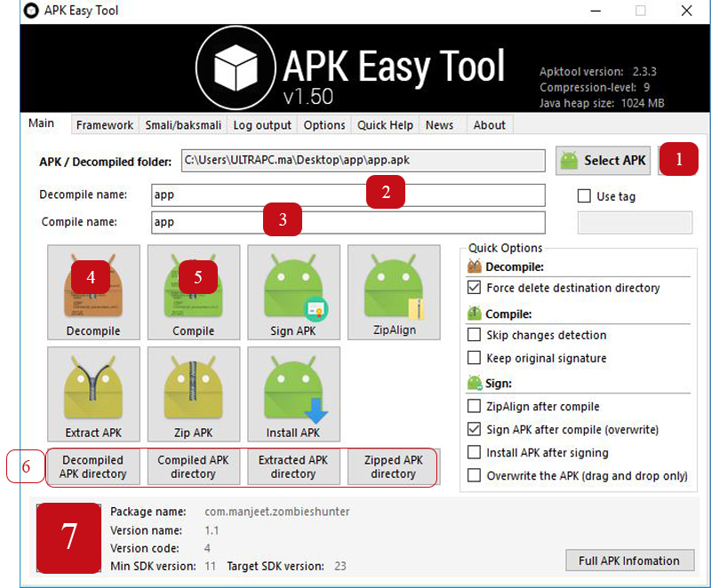711x588 pixels.
Task: Run the ZipAlign tool
Action: click(394, 293)
